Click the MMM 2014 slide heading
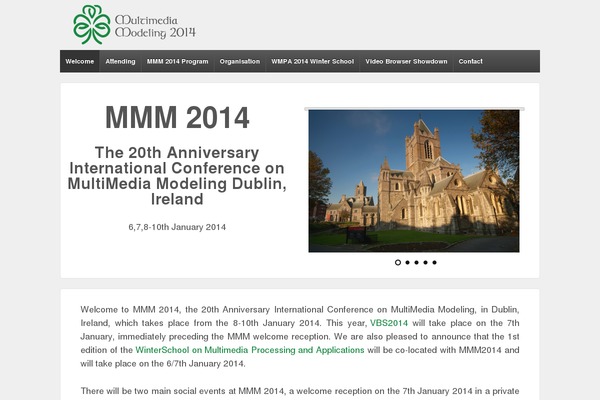 pos(177,118)
